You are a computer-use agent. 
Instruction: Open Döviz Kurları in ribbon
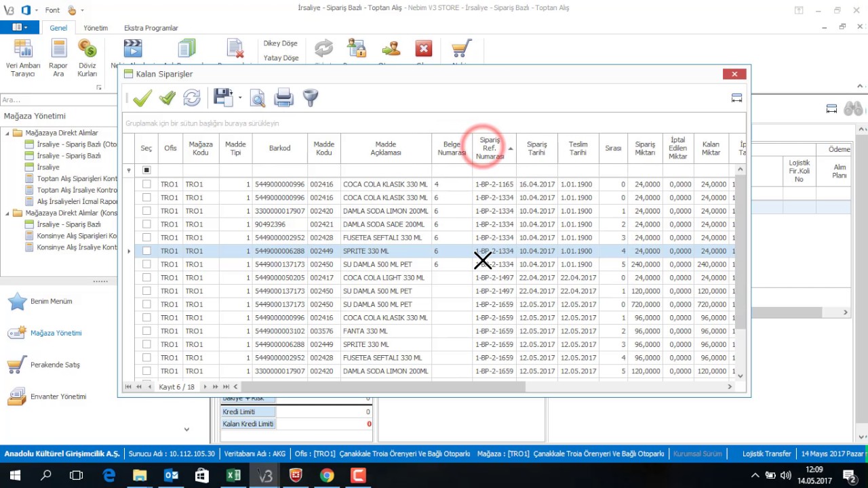coord(87,58)
